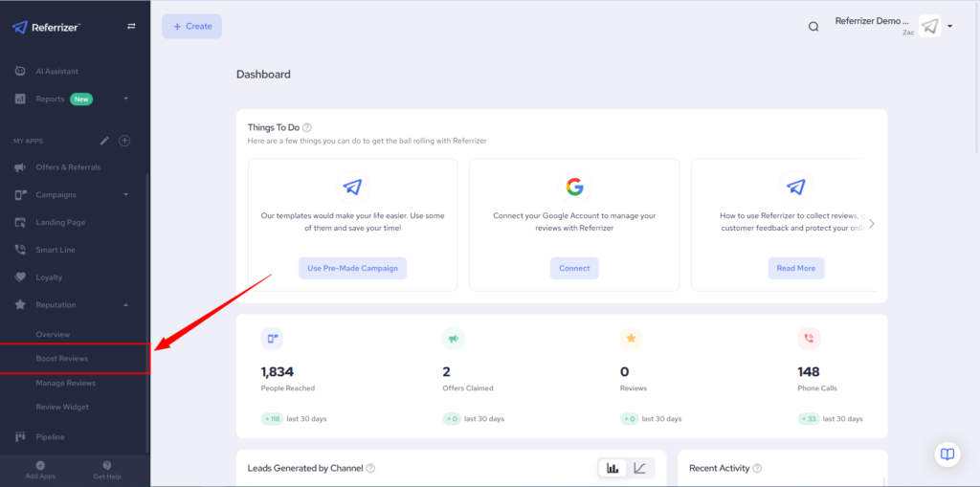Switch to bar chart view for leads
Screen dimensions: 980x487
coord(612,468)
